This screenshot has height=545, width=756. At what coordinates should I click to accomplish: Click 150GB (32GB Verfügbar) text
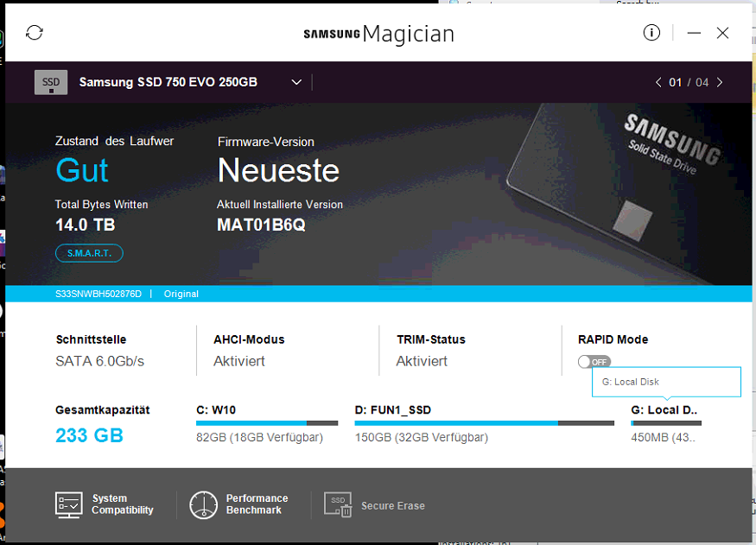coord(422,438)
